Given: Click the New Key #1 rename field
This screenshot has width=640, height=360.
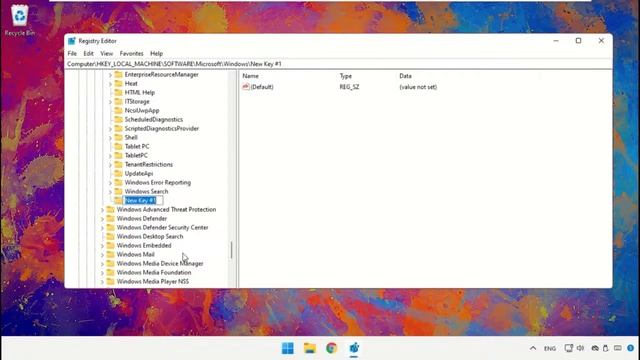Looking at the screenshot, I should click(x=142, y=200).
